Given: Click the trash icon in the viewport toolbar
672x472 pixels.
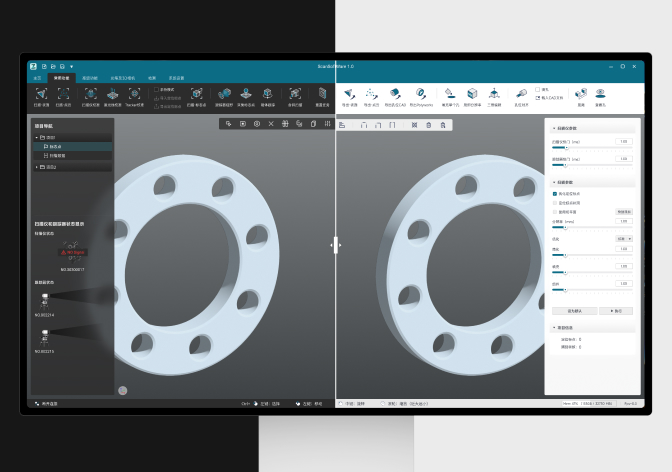Looking at the screenshot, I should [x=429, y=125].
